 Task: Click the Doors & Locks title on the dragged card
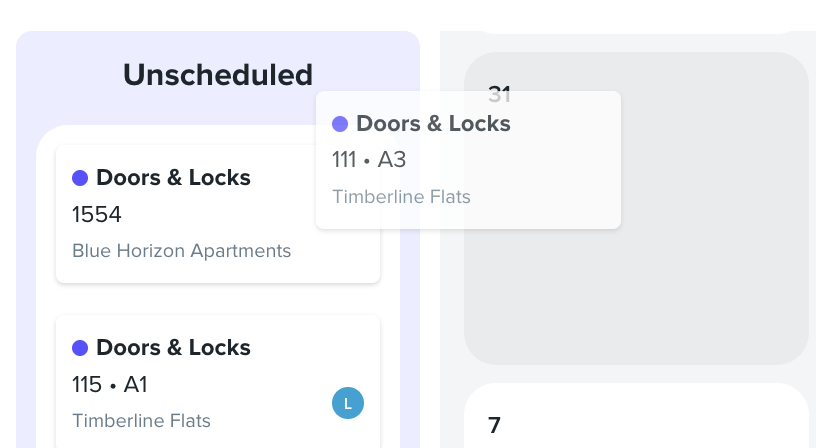coord(433,124)
